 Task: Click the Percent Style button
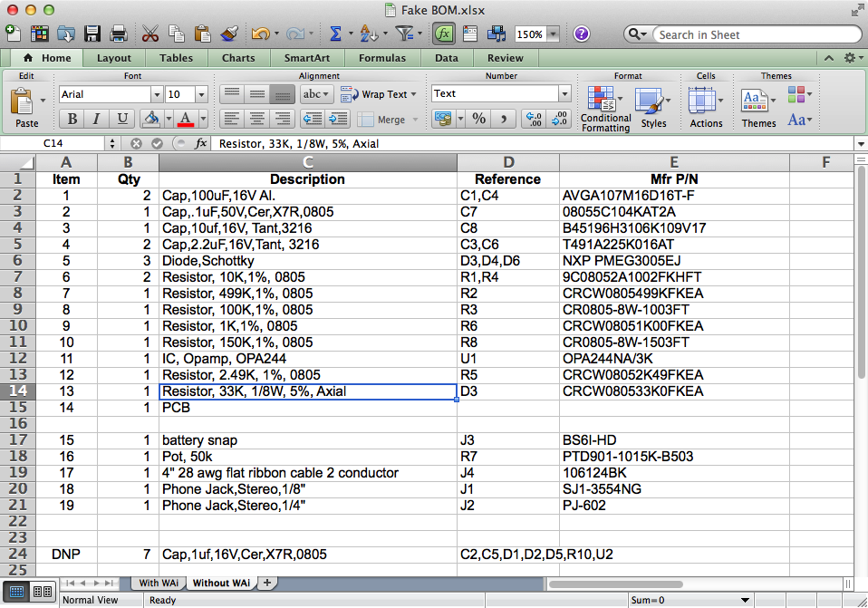pos(478,119)
